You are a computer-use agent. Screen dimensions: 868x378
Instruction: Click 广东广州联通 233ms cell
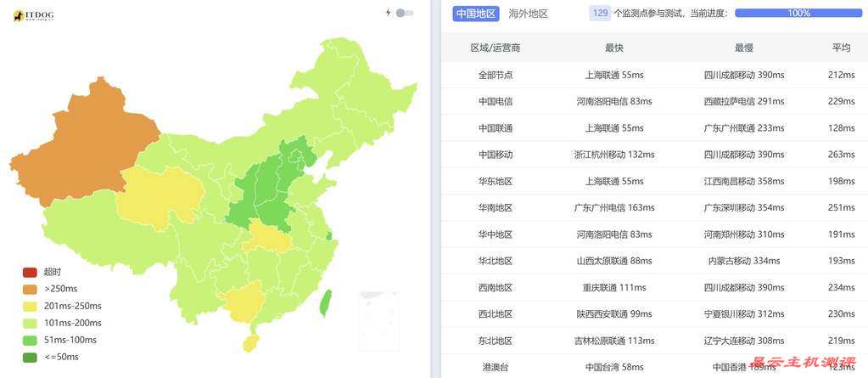[x=744, y=128]
